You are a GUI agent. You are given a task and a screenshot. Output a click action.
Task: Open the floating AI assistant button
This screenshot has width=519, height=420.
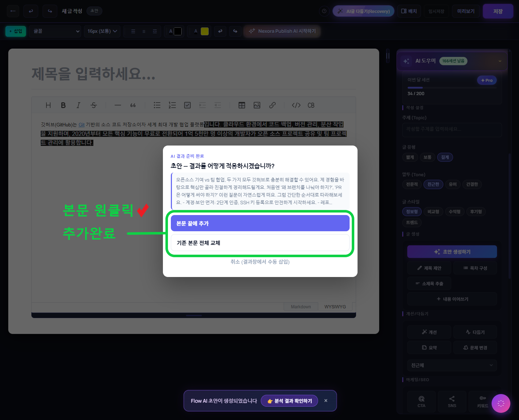click(501, 403)
